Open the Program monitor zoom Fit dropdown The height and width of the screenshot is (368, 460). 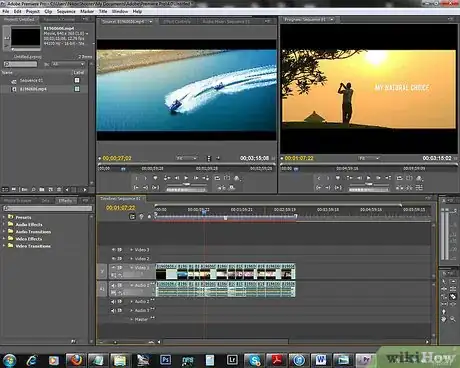(369, 158)
